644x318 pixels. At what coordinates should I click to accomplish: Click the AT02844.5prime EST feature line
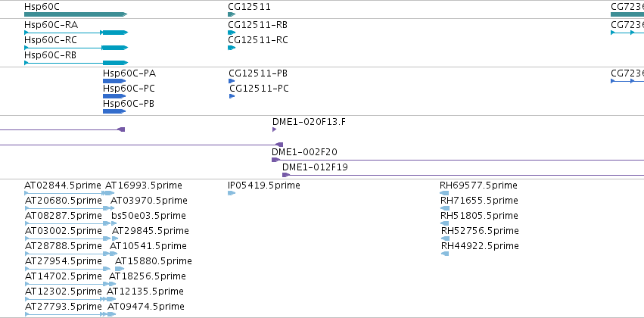64,193
